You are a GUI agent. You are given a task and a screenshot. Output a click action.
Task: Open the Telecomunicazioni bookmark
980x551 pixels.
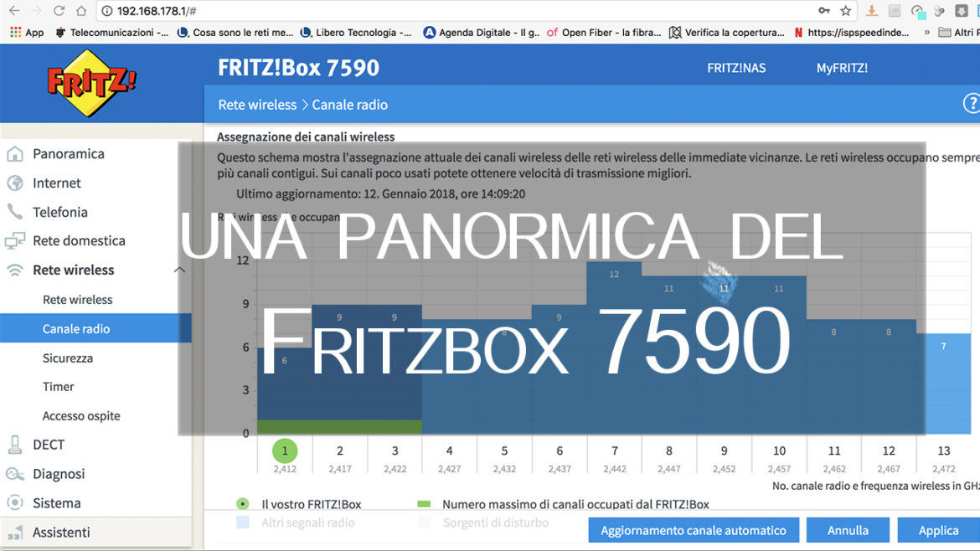pyautogui.click(x=112, y=33)
